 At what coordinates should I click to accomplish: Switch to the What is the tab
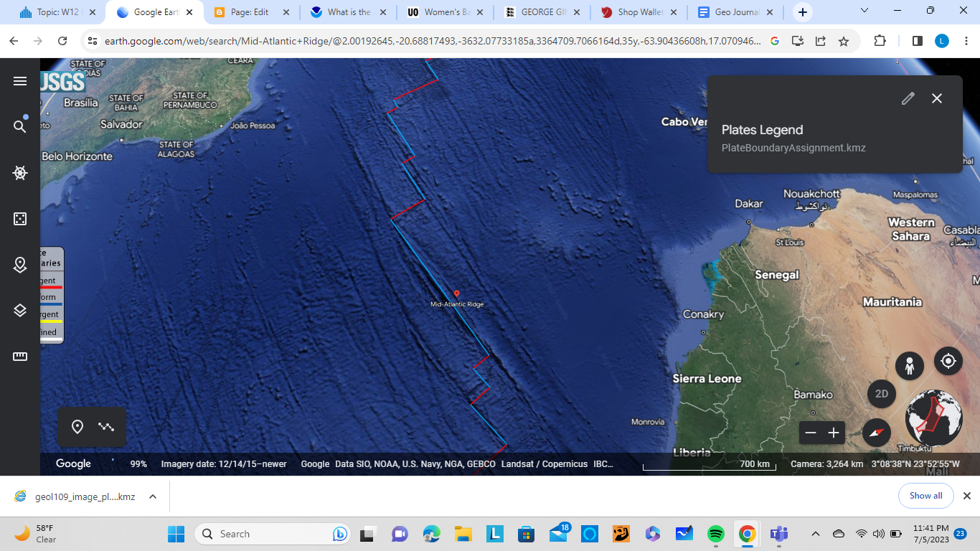coord(349,12)
